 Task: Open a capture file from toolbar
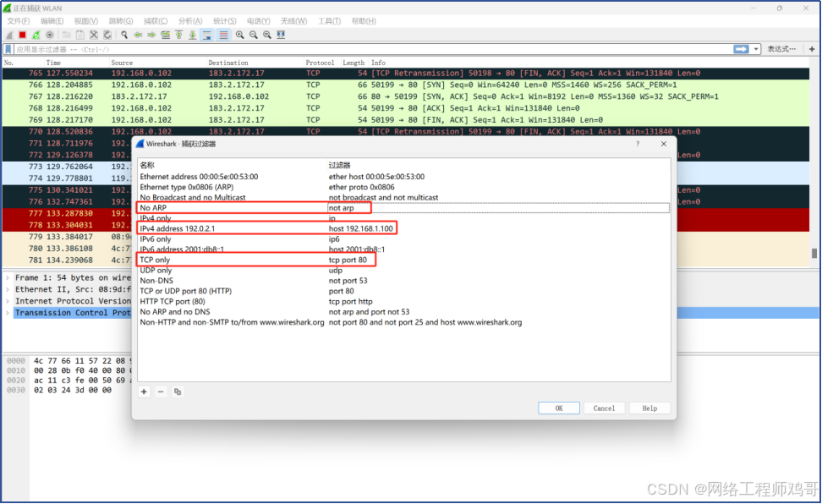pos(67,36)
